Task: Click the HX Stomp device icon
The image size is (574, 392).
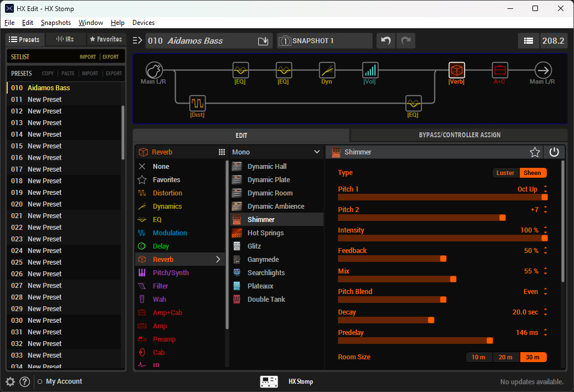Action: click(x=269, y=382)
